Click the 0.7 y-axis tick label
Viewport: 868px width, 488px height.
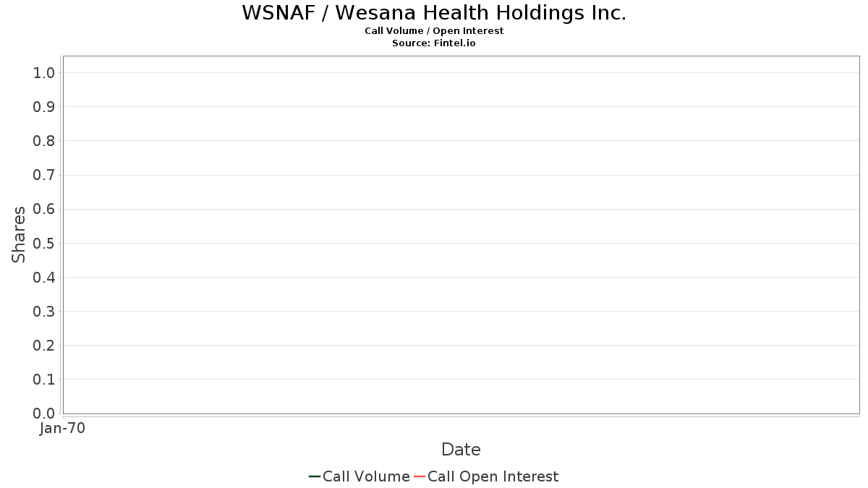(44, 175)
